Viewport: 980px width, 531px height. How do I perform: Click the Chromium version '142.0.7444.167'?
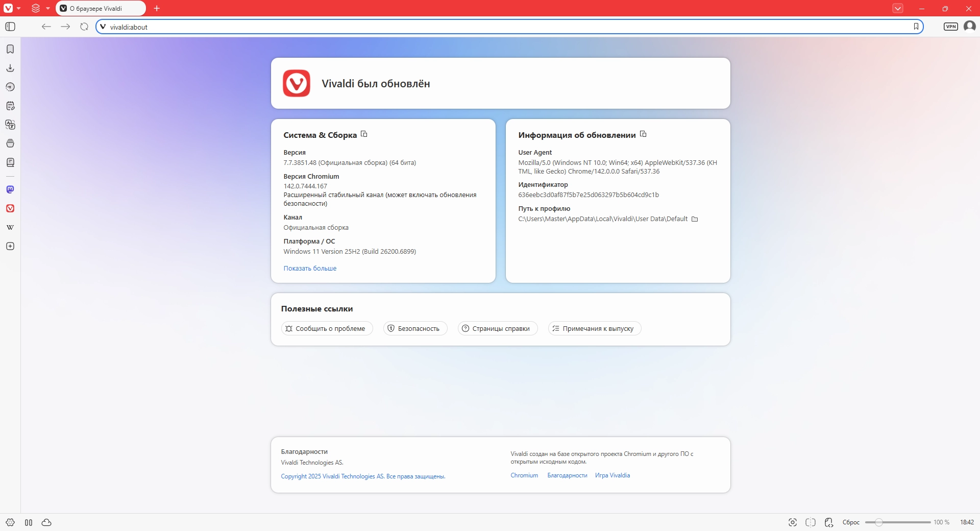305,186
